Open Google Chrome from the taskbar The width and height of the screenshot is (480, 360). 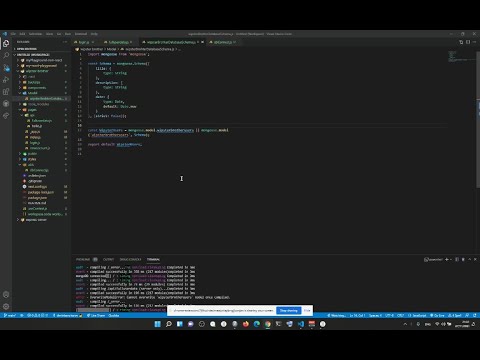click(x=268, y=324)
